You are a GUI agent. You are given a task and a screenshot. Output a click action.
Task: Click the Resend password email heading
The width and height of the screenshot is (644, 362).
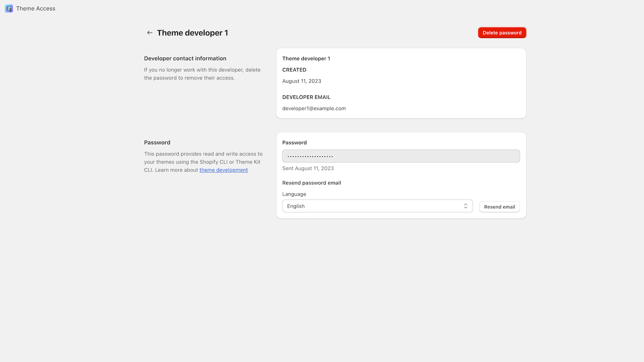click(312, 183)
